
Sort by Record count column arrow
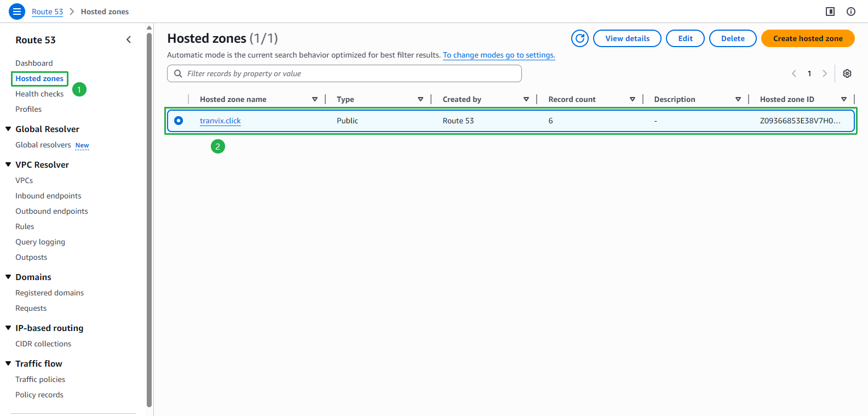coord(633,99)
